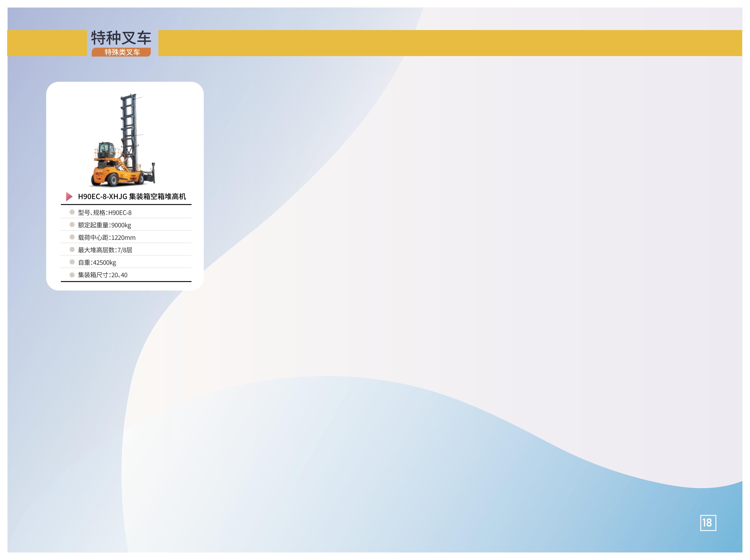This screenshot has width=750, height=560.
Task: Click the orange 特殊类叉车 badge
Action: [x=121, y=52]
